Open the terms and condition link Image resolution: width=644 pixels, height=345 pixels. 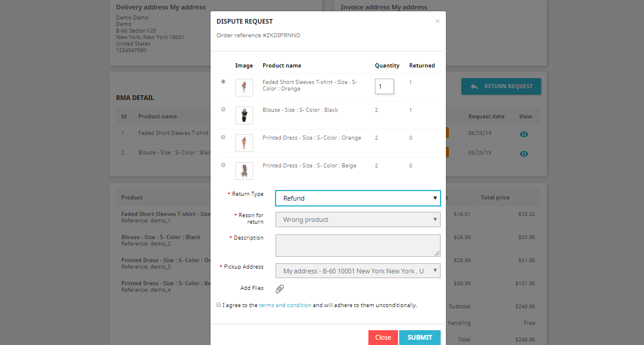(x=285, y=305)
